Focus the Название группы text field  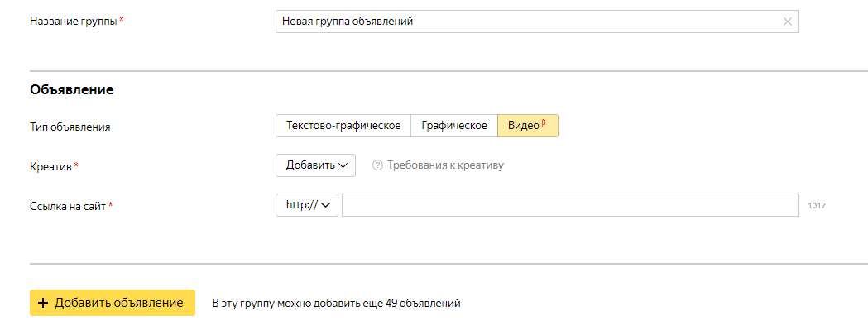coord(525,22)
